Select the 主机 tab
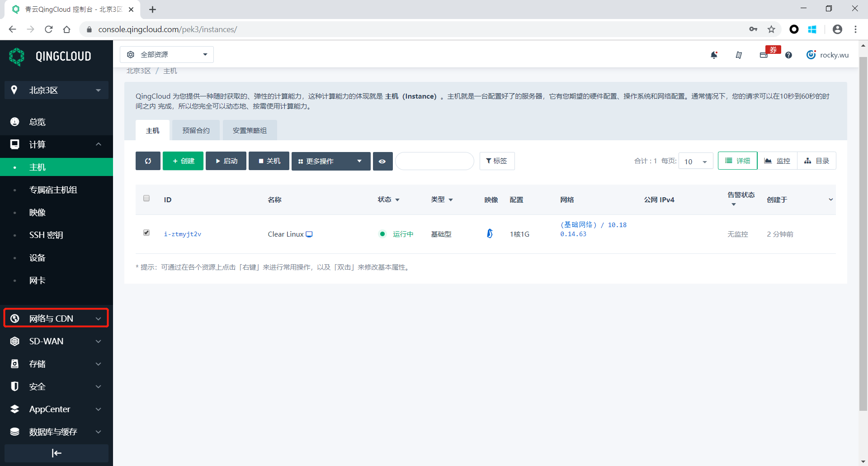This screenshot has width=868, height=466. click(152, 130)
